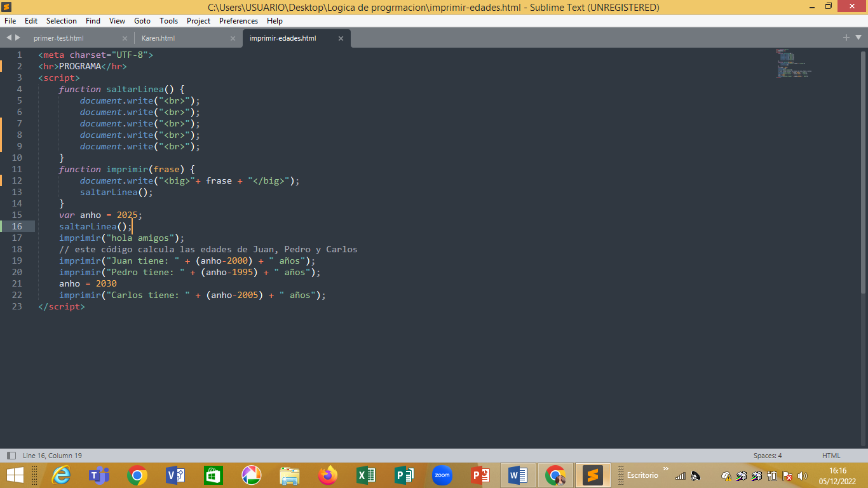Close the Karen.html tab
This screenshot has height=488, width=868.
click(x=233, y=39)
